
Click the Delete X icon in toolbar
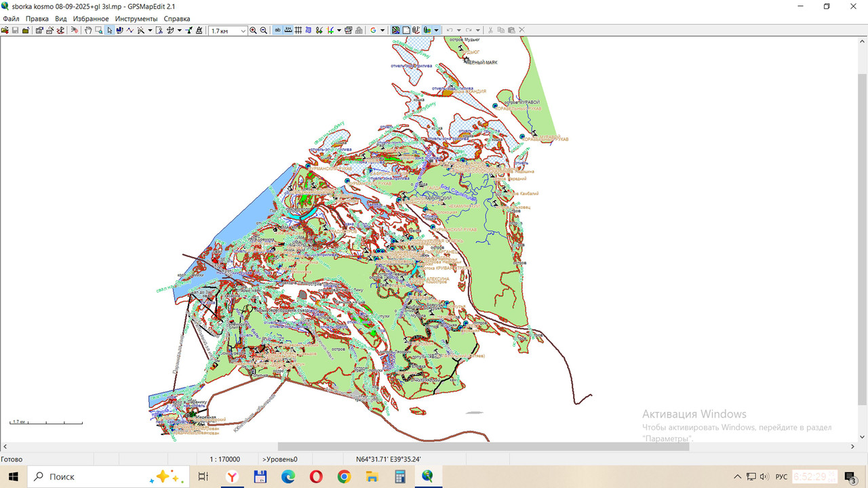[521, 30]
